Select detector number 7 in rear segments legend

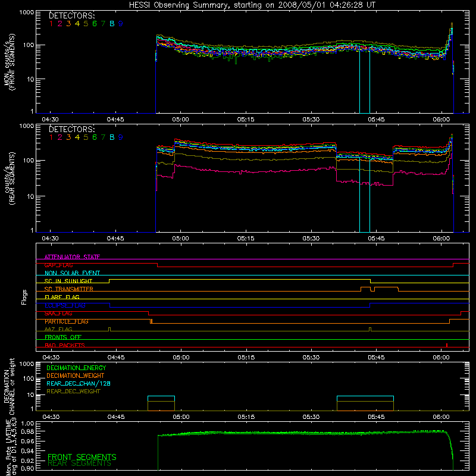point(103,137)
